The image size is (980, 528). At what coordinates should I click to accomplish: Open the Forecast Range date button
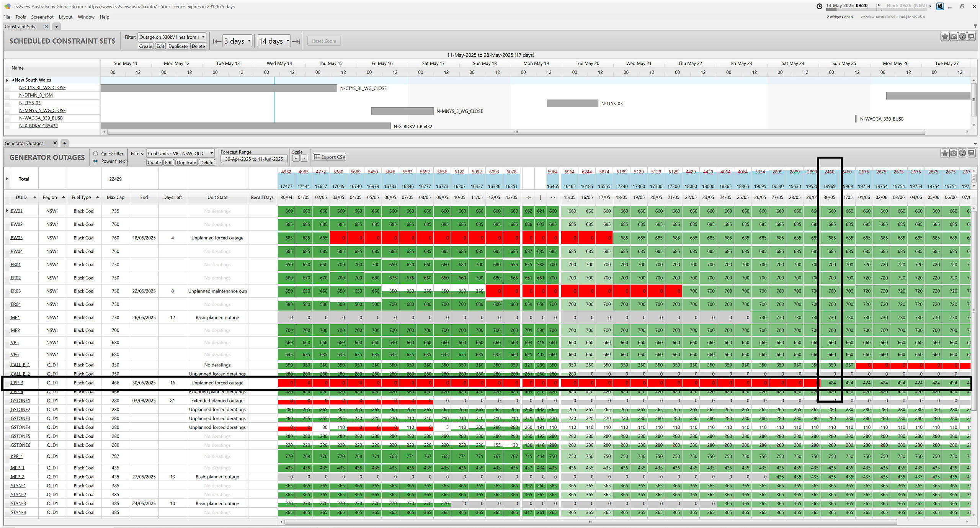tap(254, 159)
